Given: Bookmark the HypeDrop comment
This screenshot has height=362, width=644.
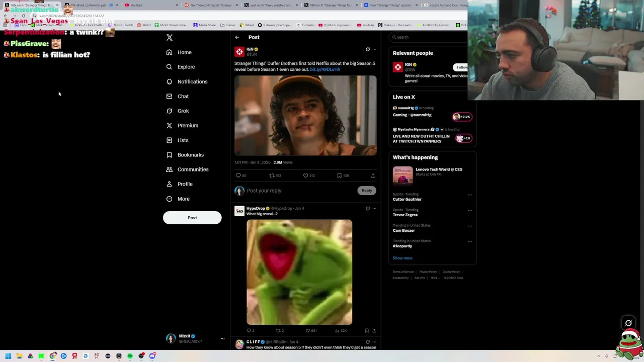Looking at the screenshot, I should tap(367, 331).
